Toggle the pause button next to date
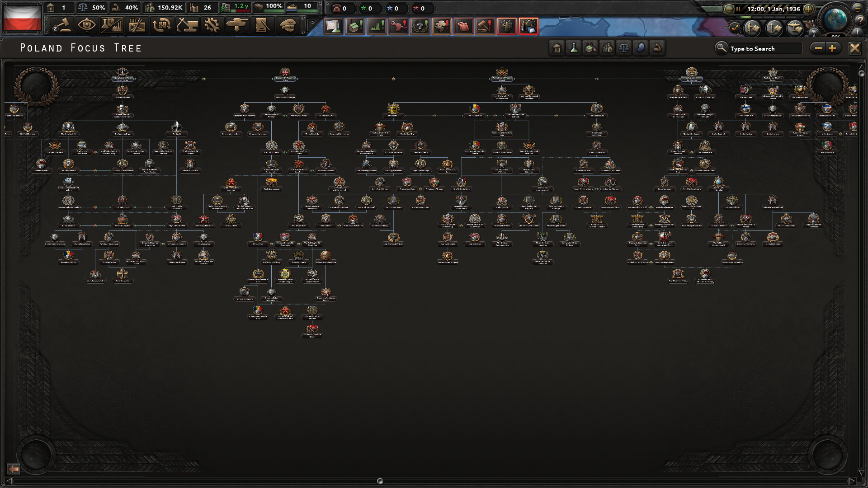Screen dimensions: 868x488 [x=738, y=9]
